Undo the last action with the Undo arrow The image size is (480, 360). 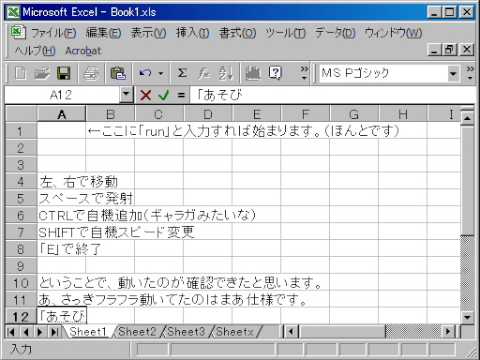[x=145, y=73]
